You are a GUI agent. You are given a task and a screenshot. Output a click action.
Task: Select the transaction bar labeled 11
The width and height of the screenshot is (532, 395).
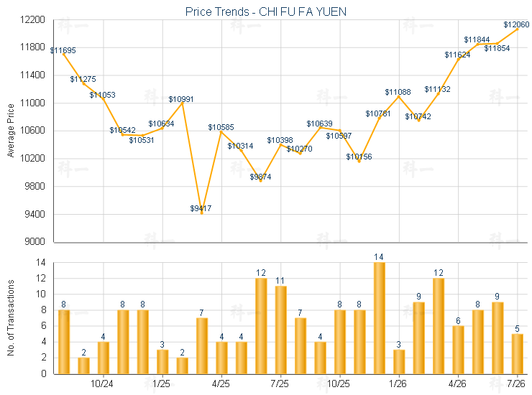click(x=280, y=330)
